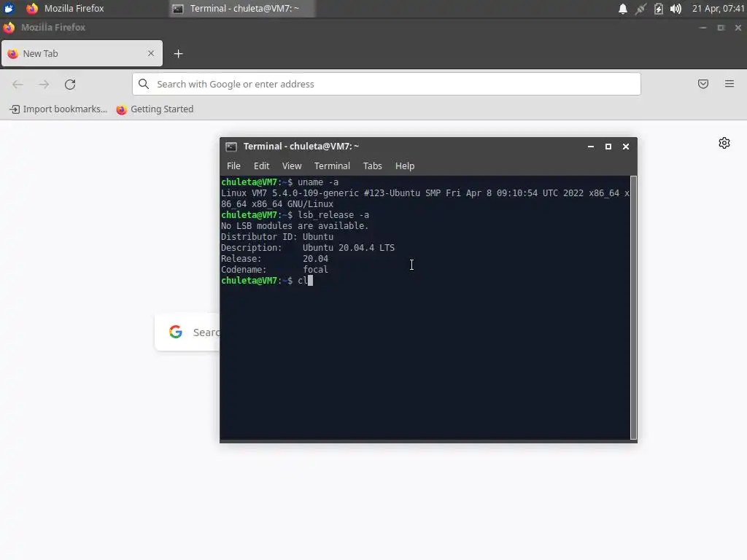Viewport: 747px width, 560px height.
Task: Click the 'Distributor ID: Ubuntu' line
Action: tap(277, 237)
